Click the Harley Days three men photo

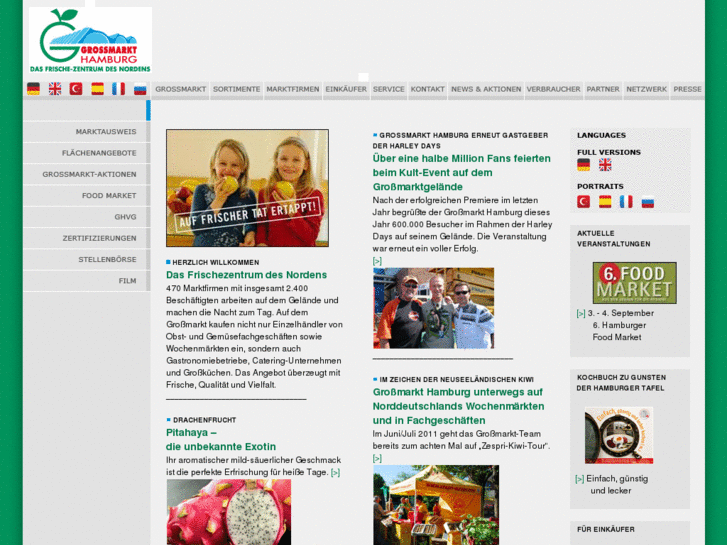coord(434,308)
